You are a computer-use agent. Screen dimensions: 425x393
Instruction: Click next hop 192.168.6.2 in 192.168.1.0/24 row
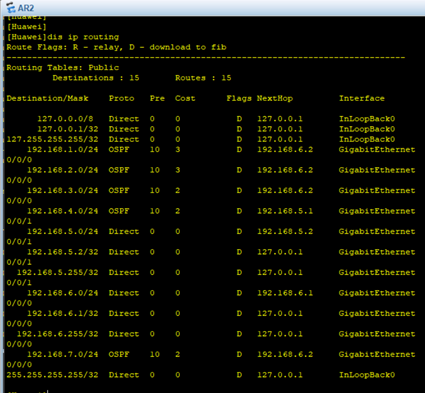(x=285, y=150)
